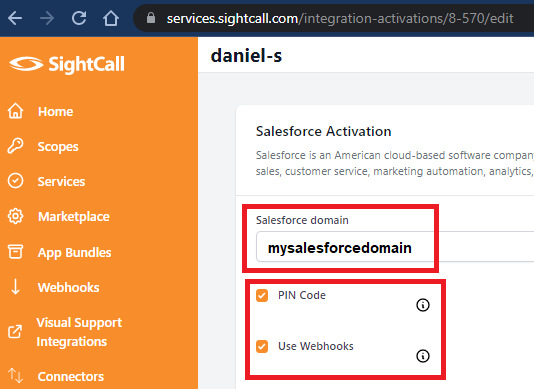
Task: Click the Salesforce Activation heading
Action: click(324, 131)
